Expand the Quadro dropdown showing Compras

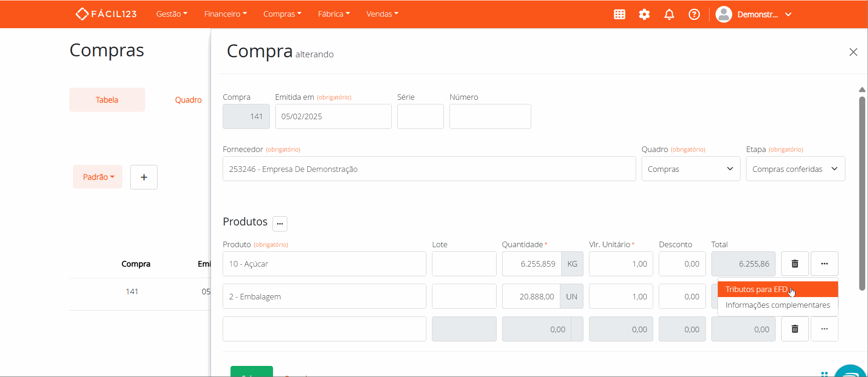690,169
